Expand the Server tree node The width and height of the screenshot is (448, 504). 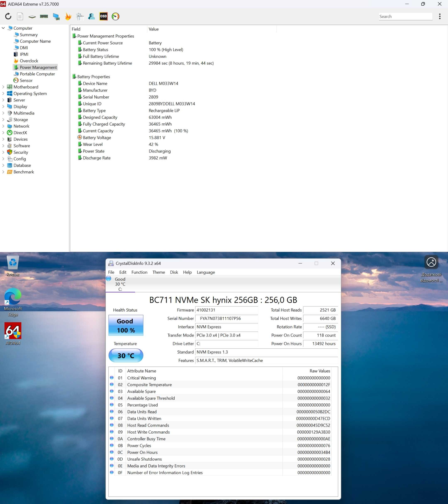point(3,100)
